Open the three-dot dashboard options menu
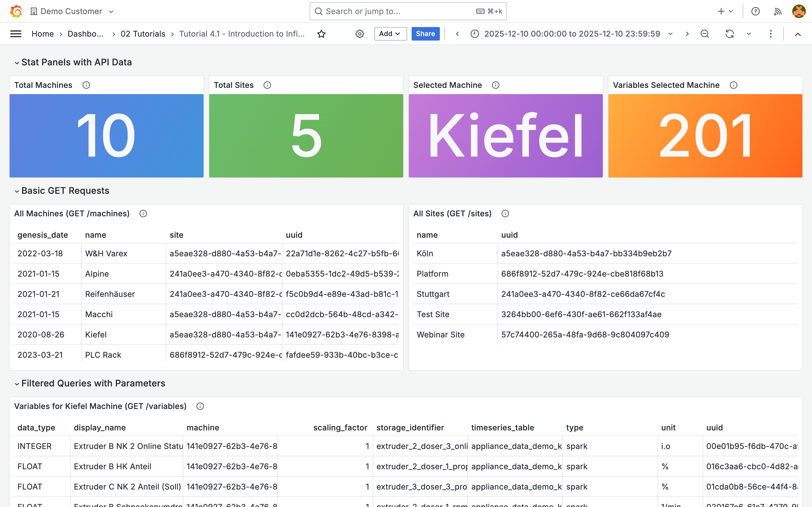This screenshot has height=507, width=812. (x=771, y=34)
